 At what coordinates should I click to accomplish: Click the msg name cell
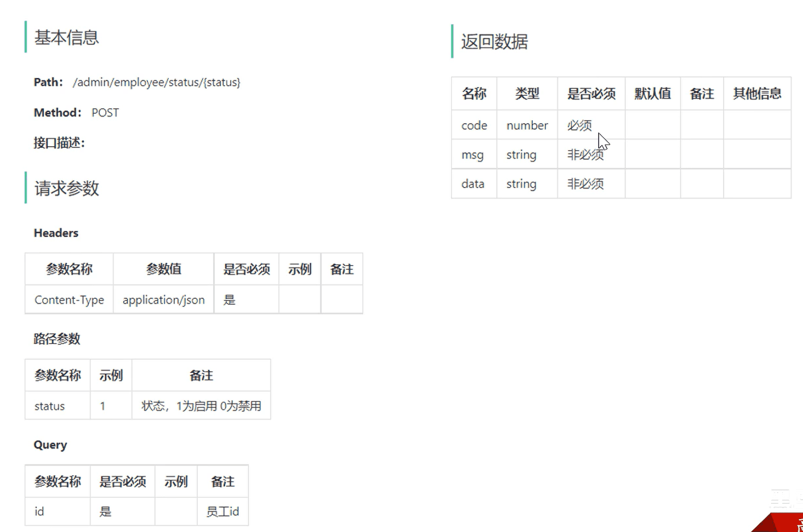tap(474, 154)
